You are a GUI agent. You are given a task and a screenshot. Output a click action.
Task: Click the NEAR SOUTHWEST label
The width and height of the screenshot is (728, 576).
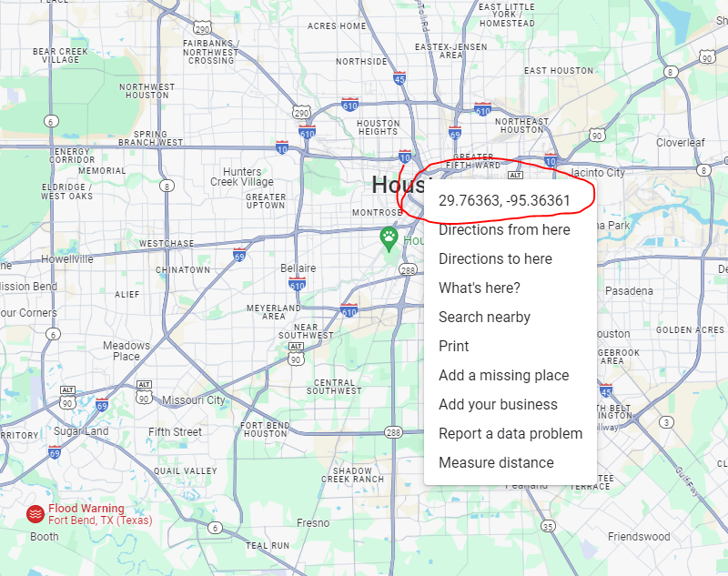[x=306, y=331]
